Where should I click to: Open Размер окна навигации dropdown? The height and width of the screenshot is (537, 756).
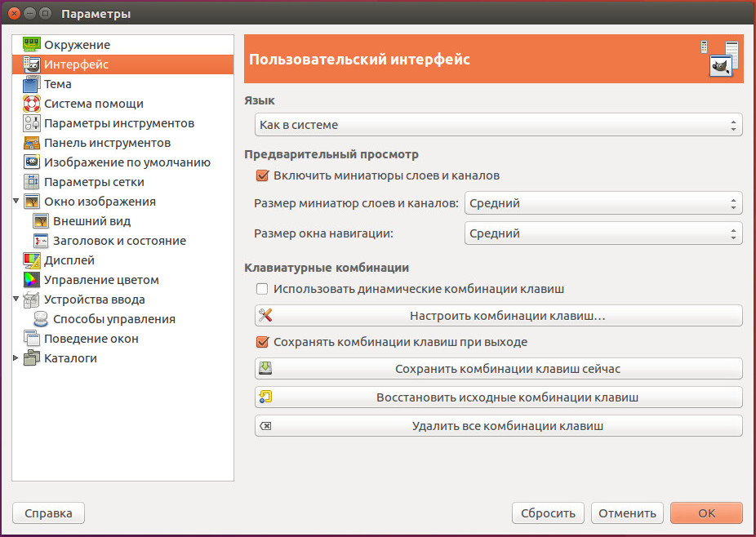603,233
